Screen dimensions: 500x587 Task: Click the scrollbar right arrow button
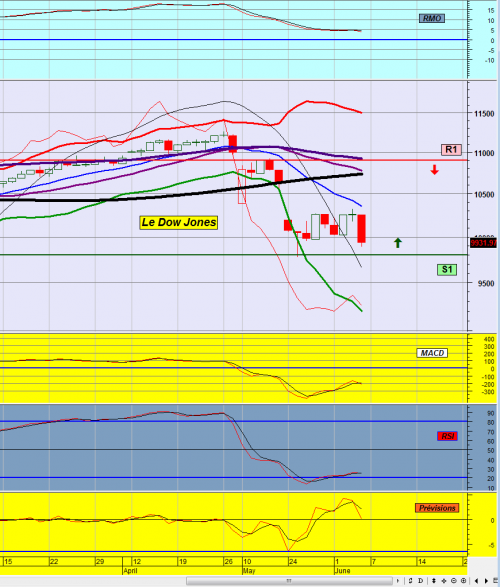[398, 581]
